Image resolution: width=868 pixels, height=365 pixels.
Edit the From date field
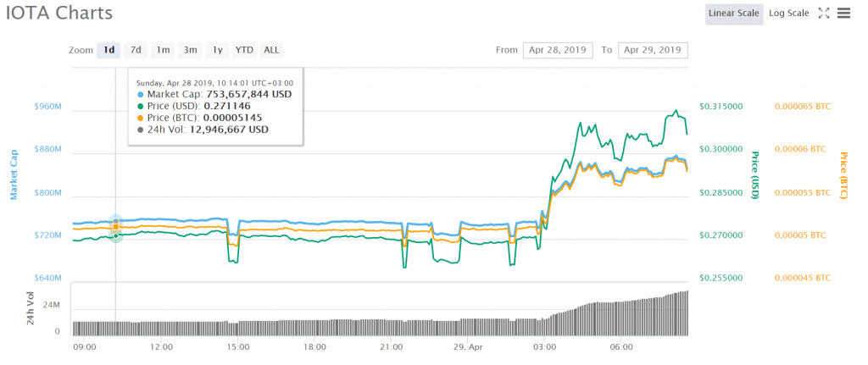[x=558, y=50]
